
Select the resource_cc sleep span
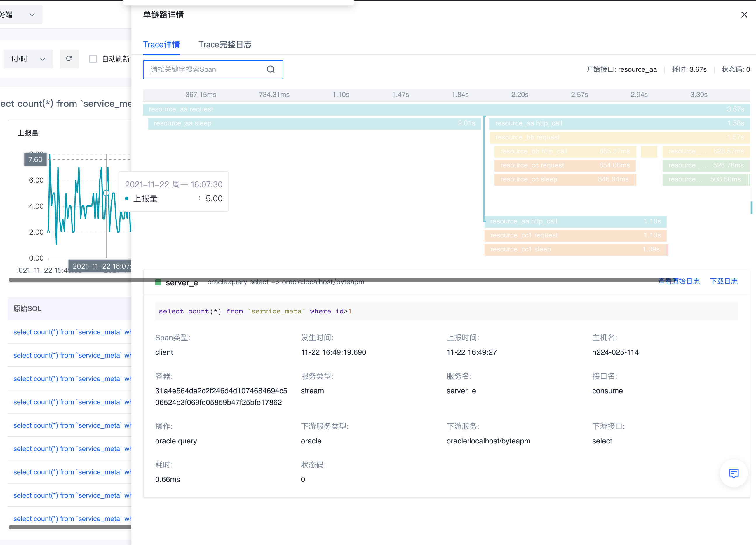click(564, 179)
